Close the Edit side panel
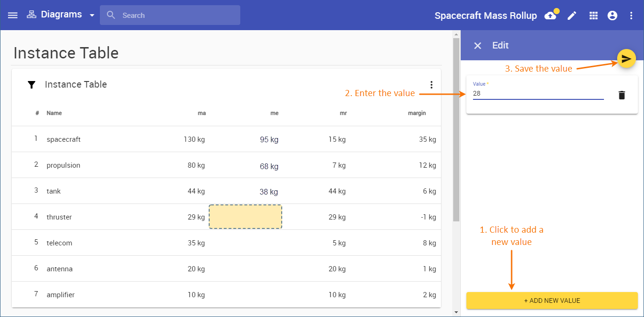The image size is (644, 317). pos(478,46)
